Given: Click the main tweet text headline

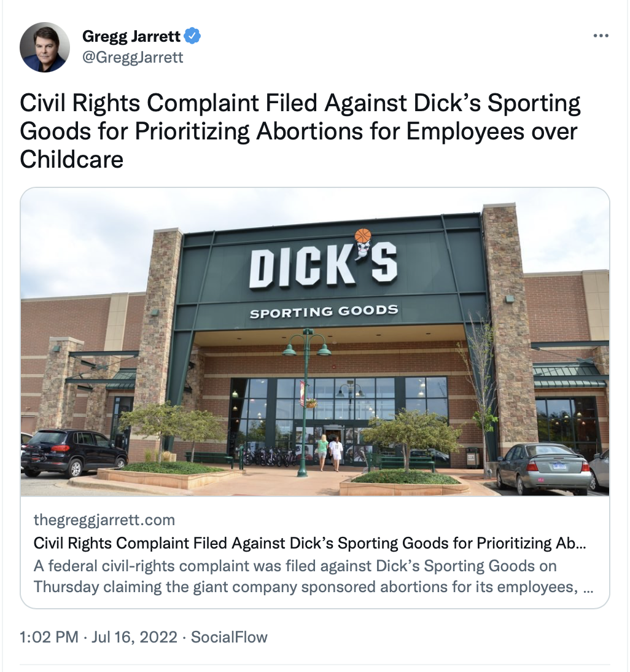Looking at the screenshot, I should 300,131.
